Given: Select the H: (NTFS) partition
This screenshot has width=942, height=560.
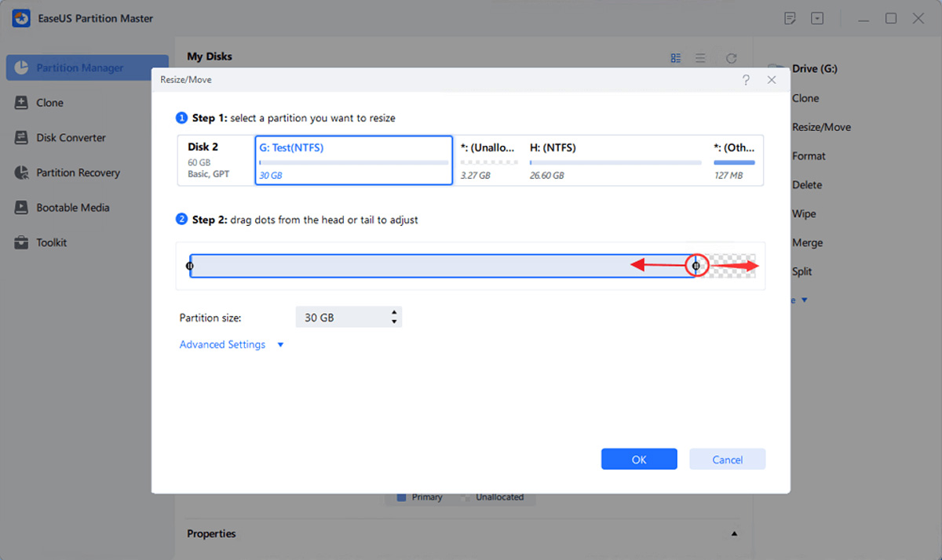Looking at the screenshot, I should click(615, 161).
